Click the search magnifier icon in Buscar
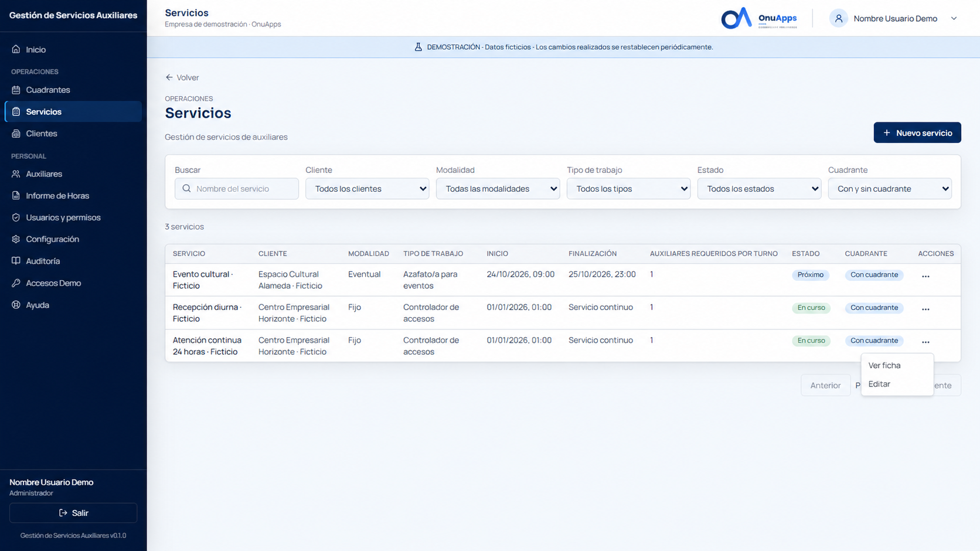This screenshot has width=980, height=551. tap(186, 189)
